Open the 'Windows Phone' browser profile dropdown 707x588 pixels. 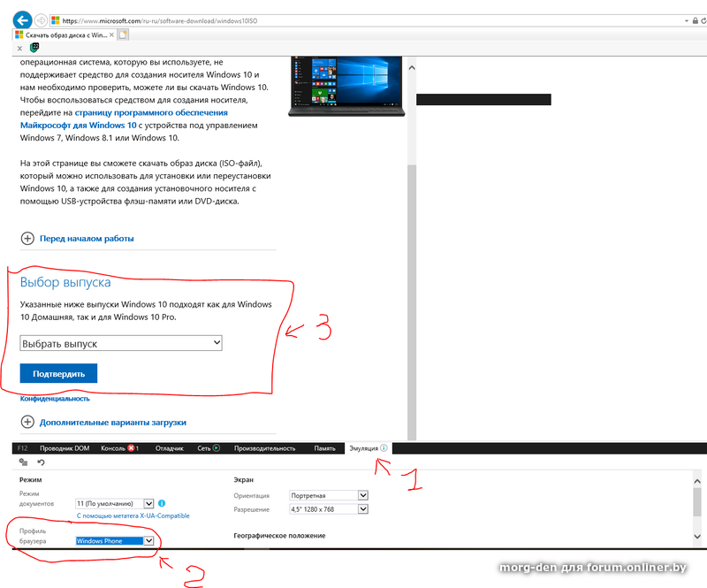115,540
